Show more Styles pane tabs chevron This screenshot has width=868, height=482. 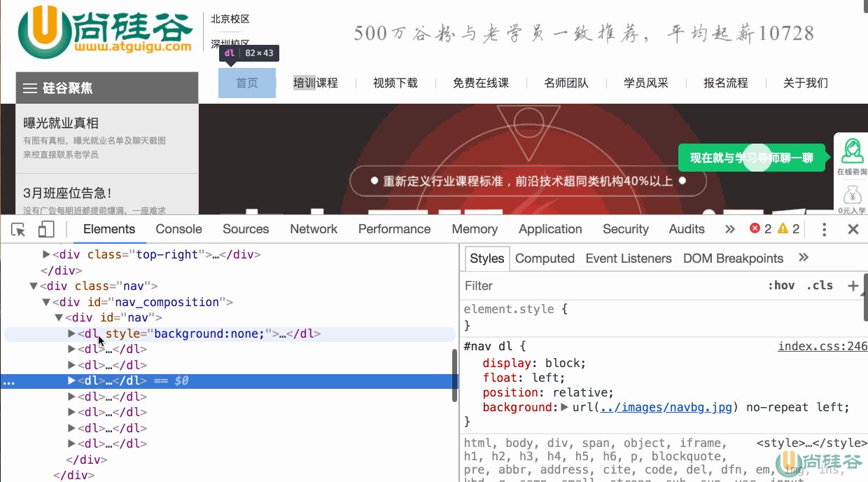(804, 258)
